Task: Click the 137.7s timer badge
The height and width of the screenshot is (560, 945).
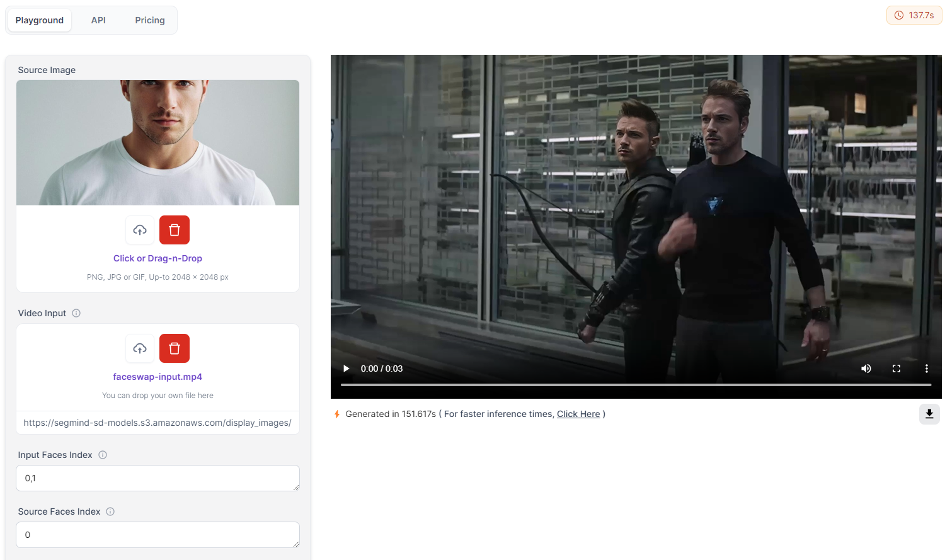Action: coord(914,15)
